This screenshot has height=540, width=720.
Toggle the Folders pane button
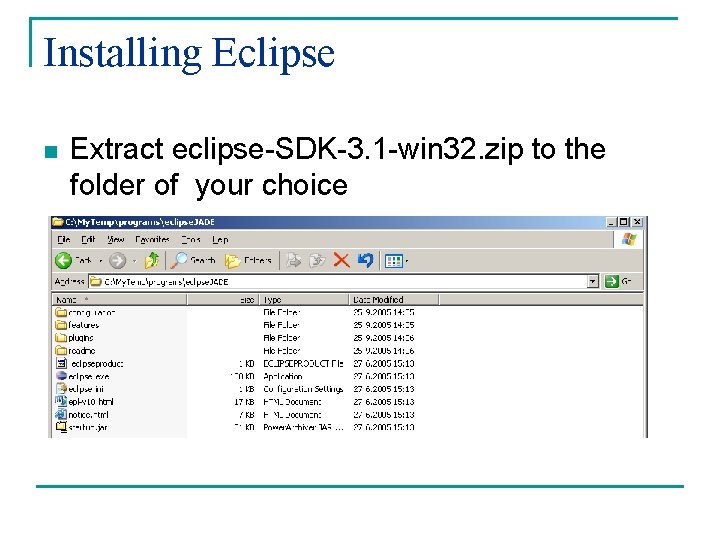[232, 261]
